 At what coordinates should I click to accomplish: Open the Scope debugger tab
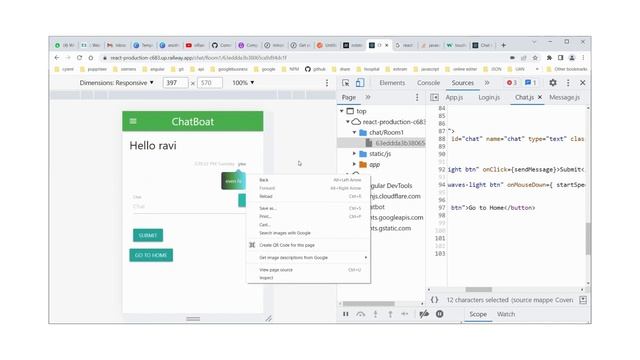tap(478, 314)
